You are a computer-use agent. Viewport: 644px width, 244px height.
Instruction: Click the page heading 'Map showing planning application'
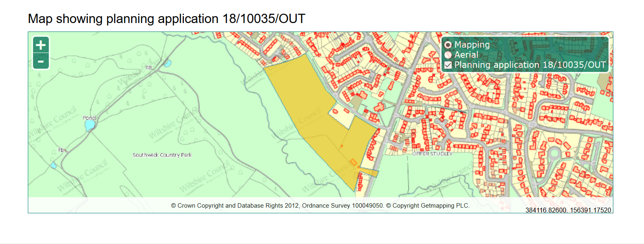(x=166, y=19)
